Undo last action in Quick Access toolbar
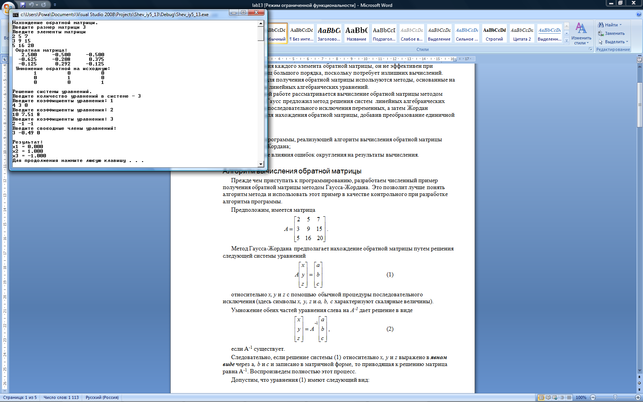This screenshot has height=402, width=643. coord(31,5)
